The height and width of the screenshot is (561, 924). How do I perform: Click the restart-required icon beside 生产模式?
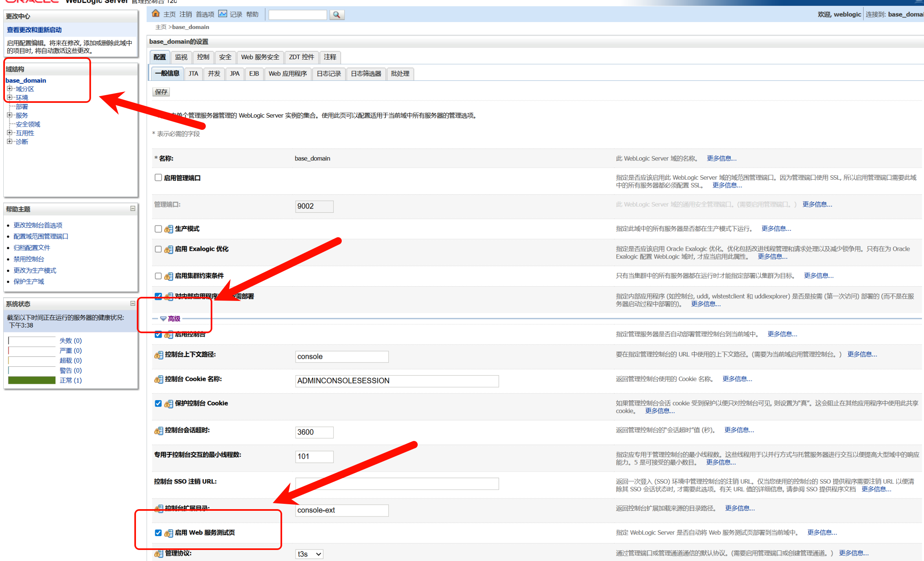(169, 229)
